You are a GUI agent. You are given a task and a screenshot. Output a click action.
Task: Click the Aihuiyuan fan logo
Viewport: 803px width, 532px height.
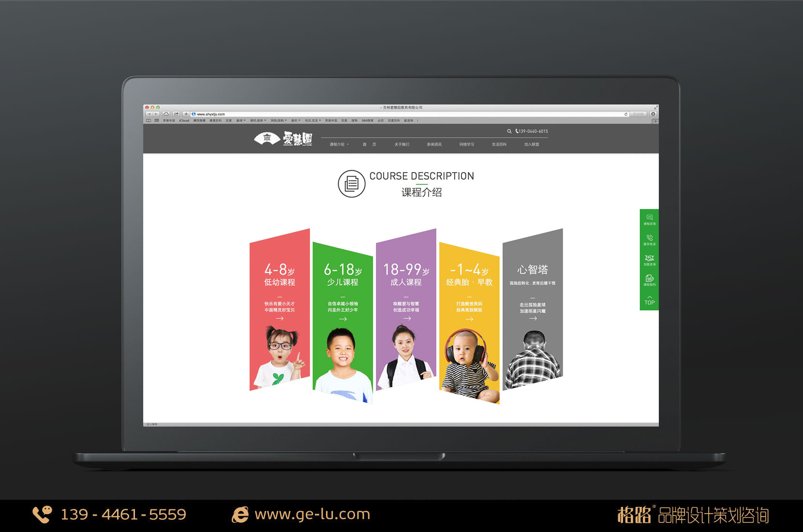pyautogui.click(x=267, y=139)
